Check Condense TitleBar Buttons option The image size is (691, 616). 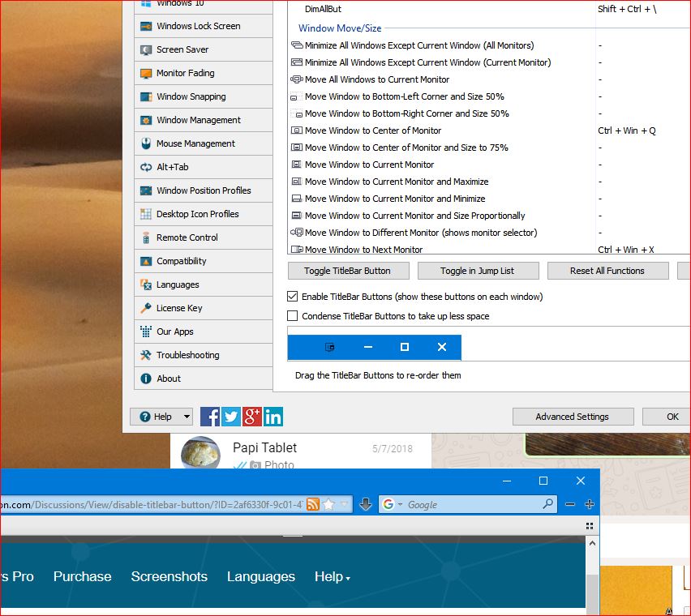tap(293, 316)
